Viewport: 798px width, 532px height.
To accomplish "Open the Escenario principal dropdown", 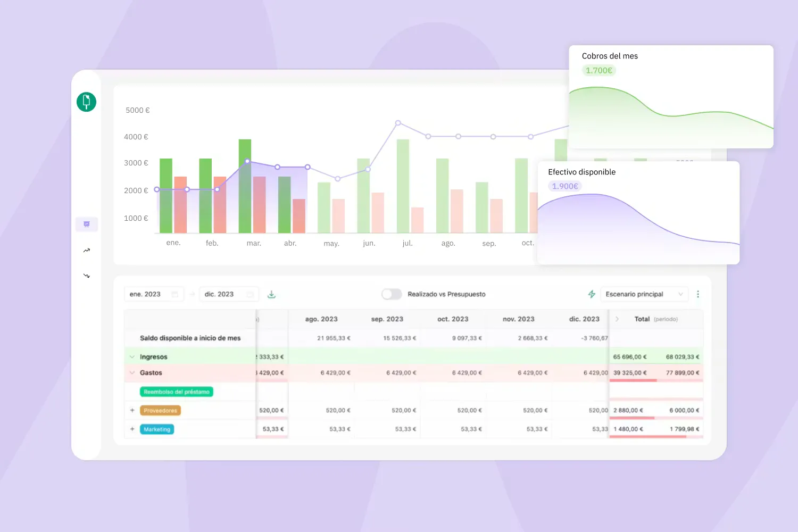I will tap(644, 294).
